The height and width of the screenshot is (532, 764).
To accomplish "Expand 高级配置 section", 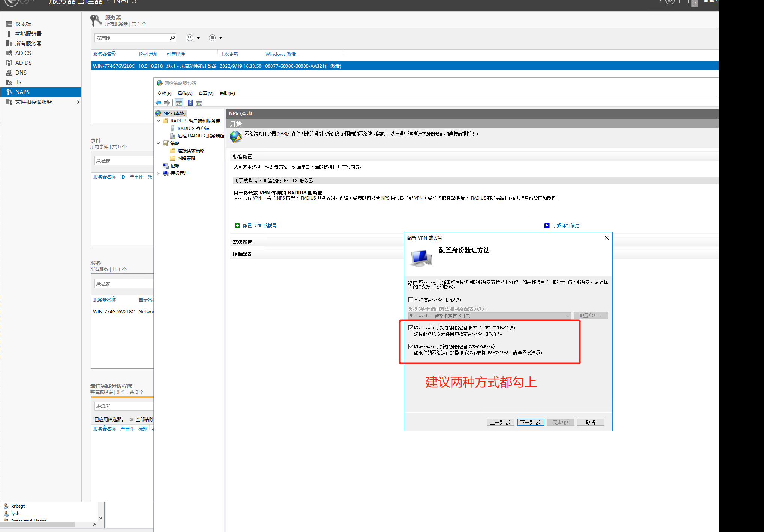I will click(242, 243).
